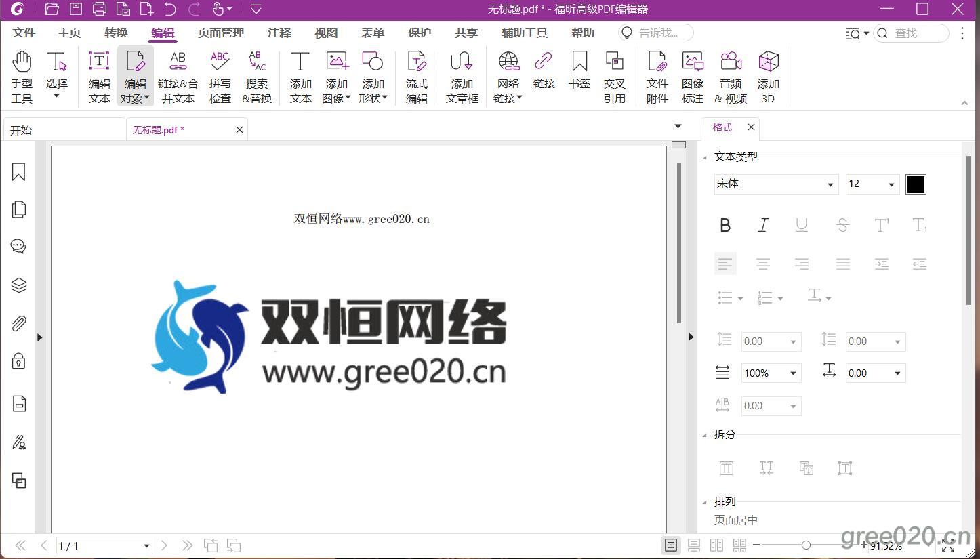Expand the Add Image dropdown

tap(348, 99)
